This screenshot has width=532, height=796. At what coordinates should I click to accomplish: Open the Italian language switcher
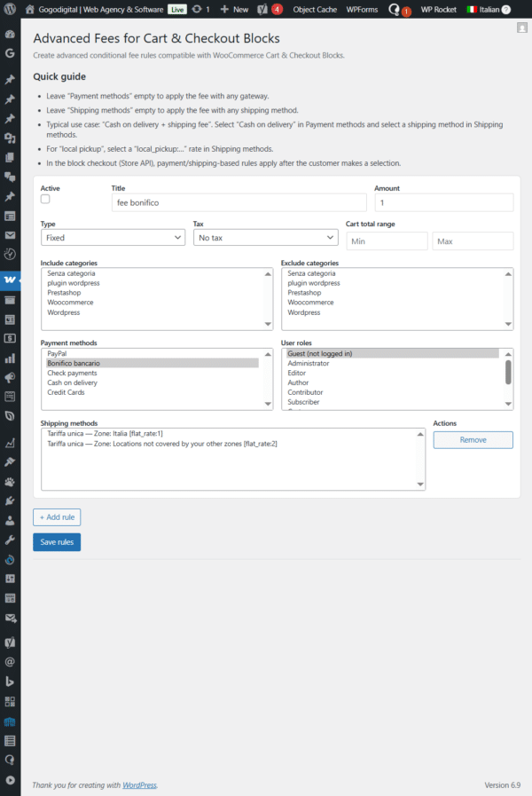[489, 9]
